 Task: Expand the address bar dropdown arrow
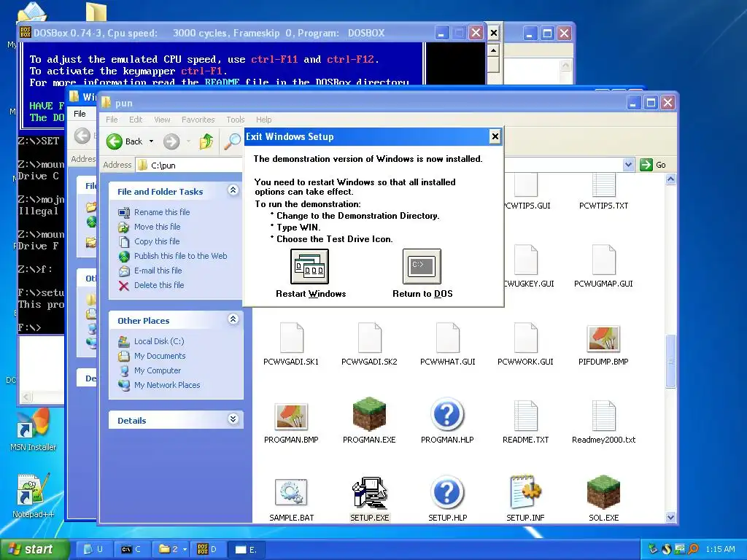point(628,165)
